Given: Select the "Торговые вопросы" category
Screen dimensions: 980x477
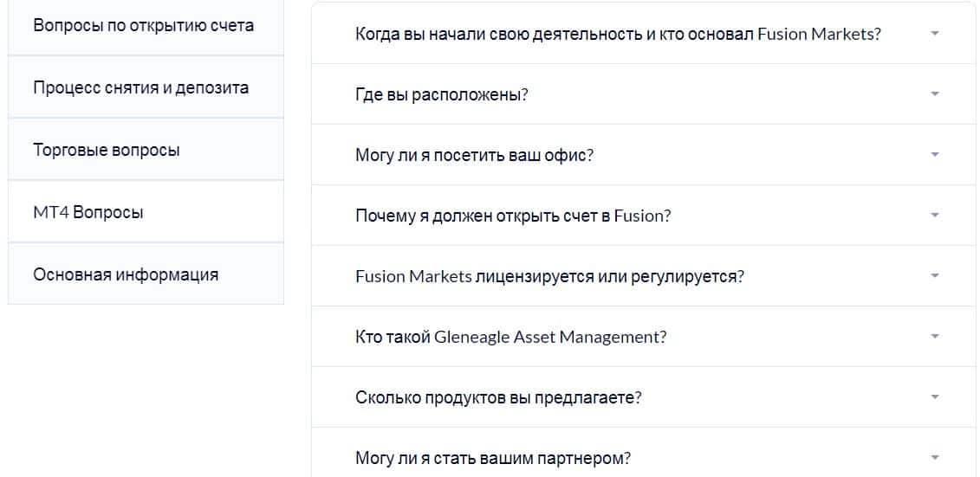Looking at the screenshot, I should 107,150.
